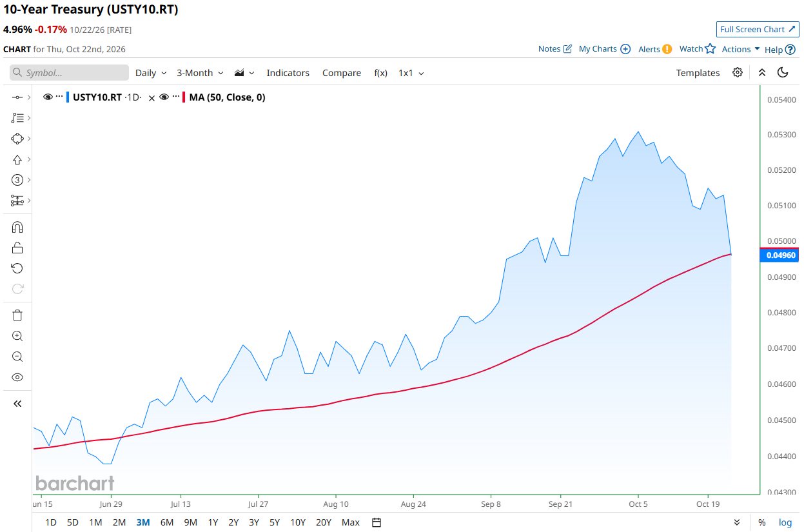This screenshot has height=532, width=804.
Task: Open chart settings gear
Action: [738, 72]
